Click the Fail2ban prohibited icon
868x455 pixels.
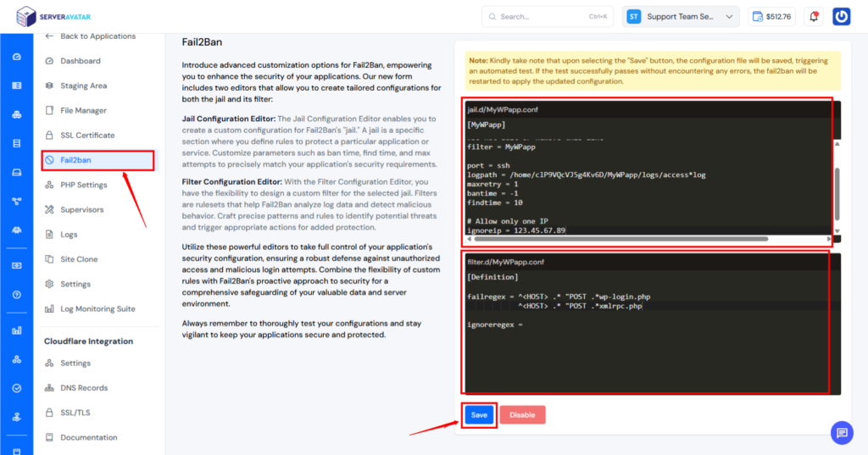(49, 160)
